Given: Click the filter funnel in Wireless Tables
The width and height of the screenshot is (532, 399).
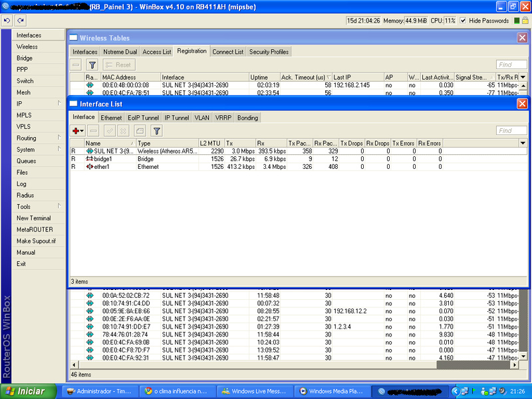Looking at the screenshot, I should [92, 65].
